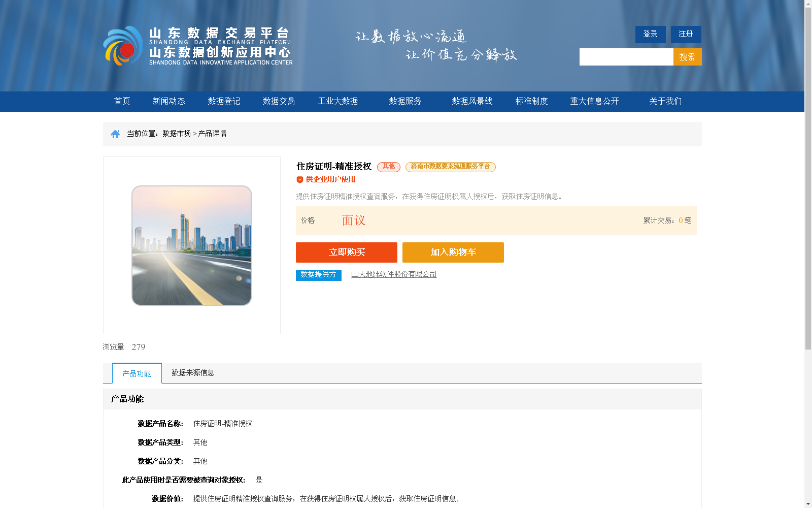
Task: Open the 山大地纬软件股份有限公司 provider link
Action: coord(394,274)
